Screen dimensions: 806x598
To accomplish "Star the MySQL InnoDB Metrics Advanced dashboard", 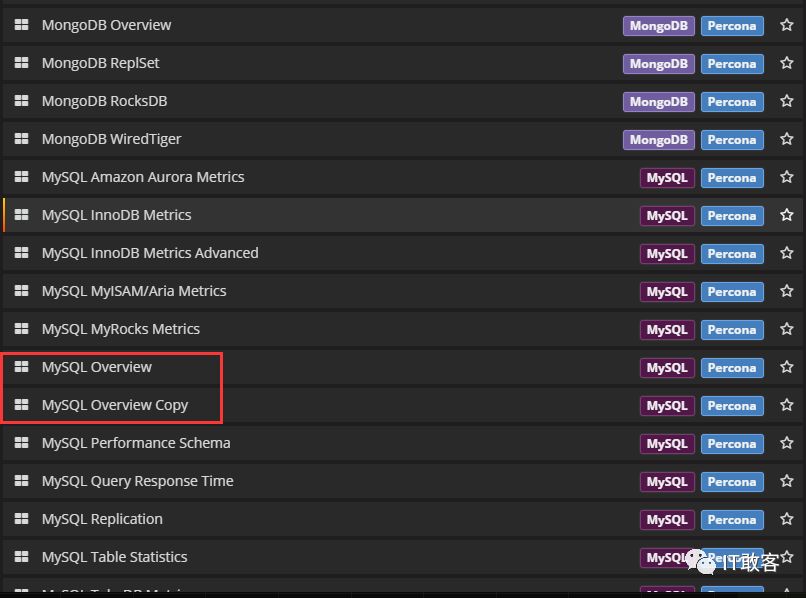I will pyautogui.click(x=786, y=253).
